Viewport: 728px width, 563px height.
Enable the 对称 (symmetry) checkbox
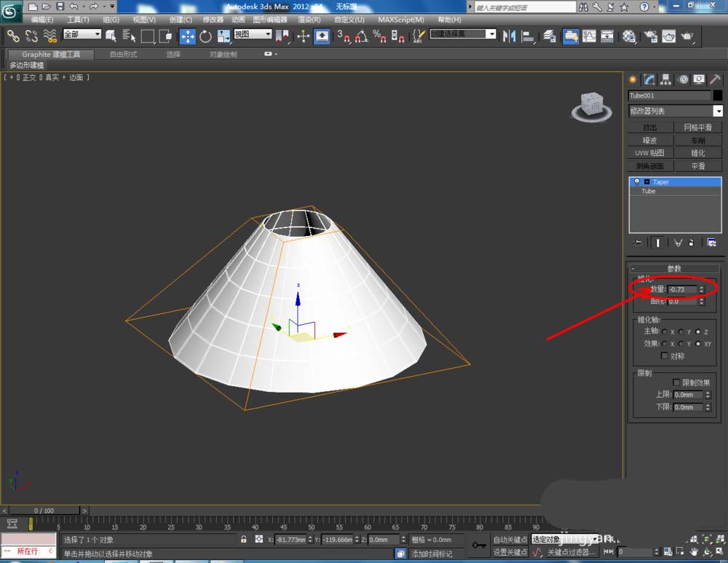click(x=664, y=355)
